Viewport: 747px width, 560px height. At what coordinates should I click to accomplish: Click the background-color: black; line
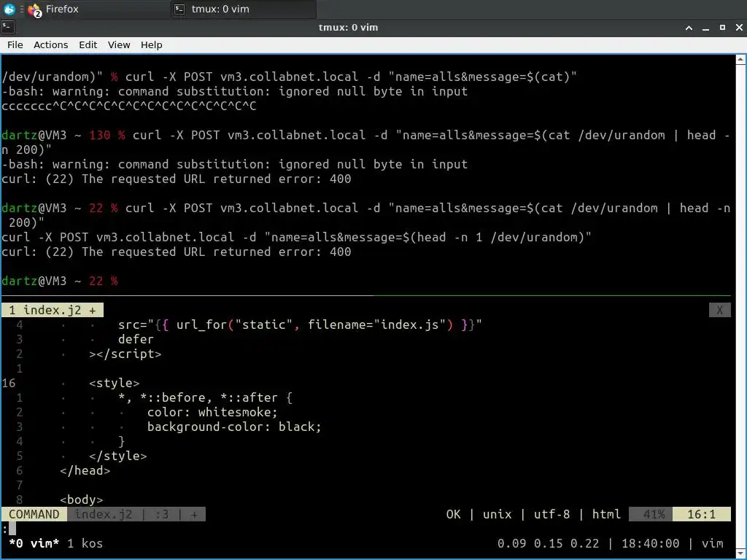click(234, 427)
